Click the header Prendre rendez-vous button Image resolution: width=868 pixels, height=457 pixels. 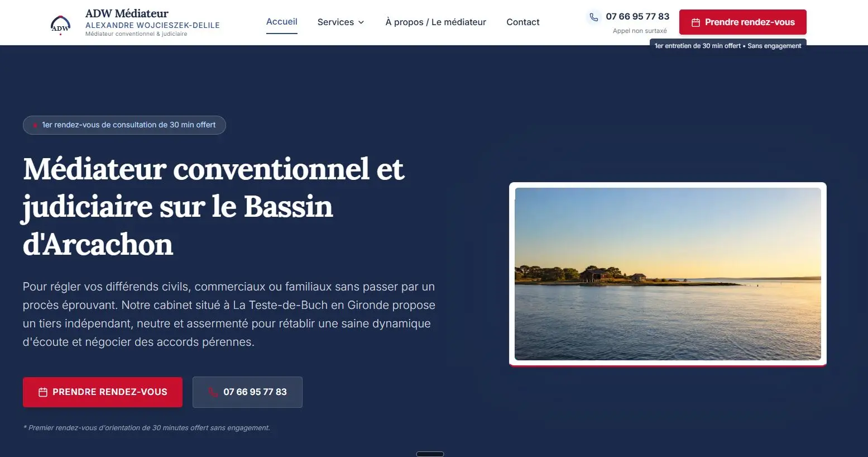(x=743, y=22)
